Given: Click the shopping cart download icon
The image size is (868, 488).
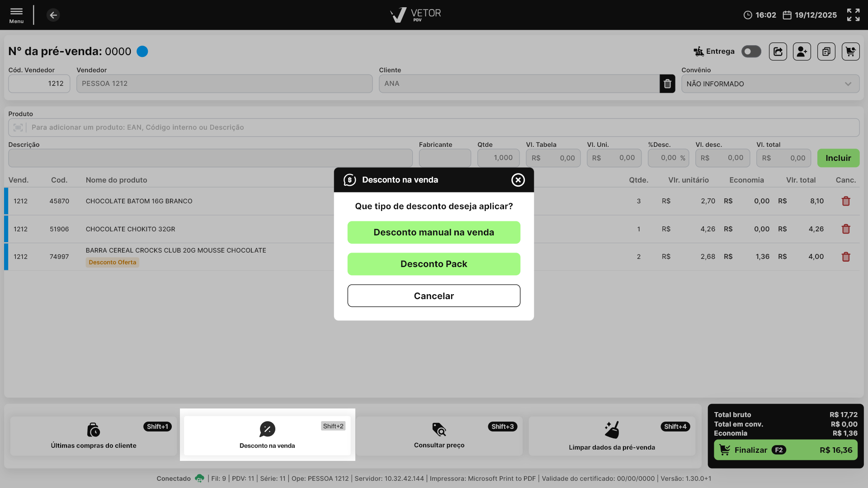Looking at the screenshot, I should pos(850,52).
